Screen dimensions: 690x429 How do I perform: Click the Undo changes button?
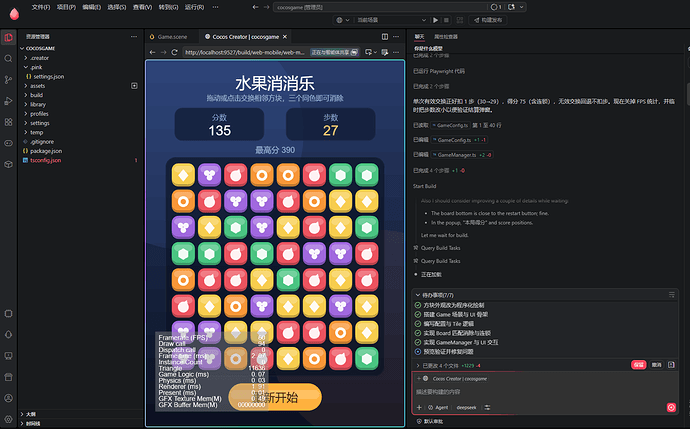click(x=657, y=365)
